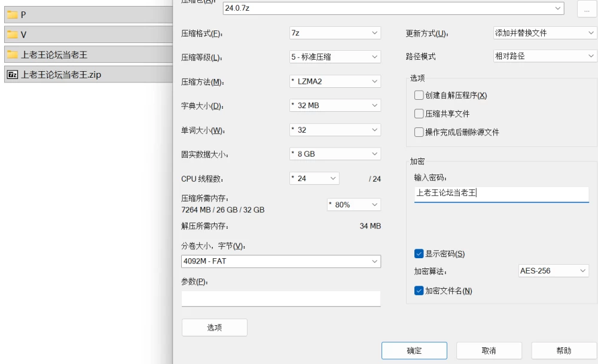Select the P folder name in list
The image size is (598, 364).
(23, 15)
